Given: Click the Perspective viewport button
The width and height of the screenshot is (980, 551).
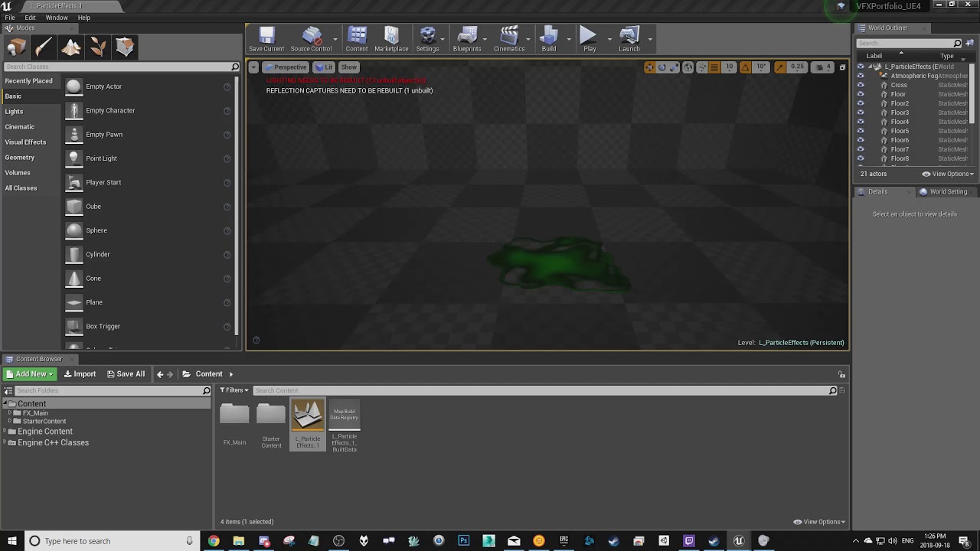Looking at the screenshot, I should pyautogui.click(x=286, y=67).
